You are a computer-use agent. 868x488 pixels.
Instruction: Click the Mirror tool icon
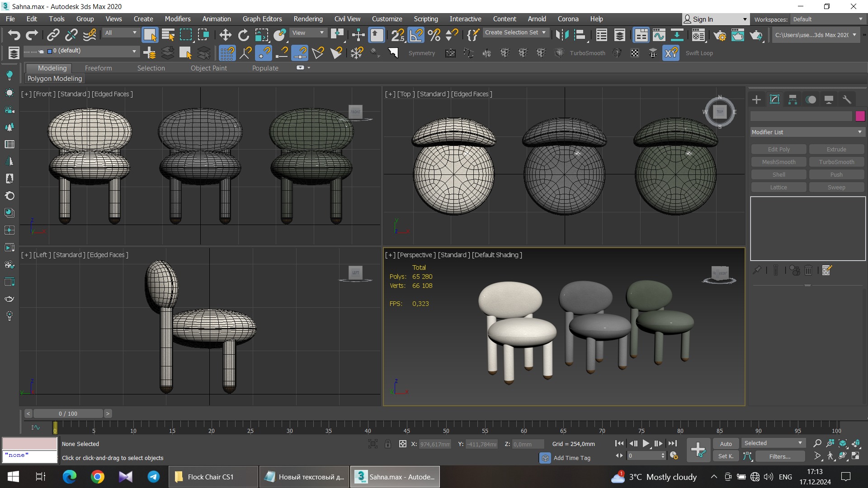tap(562, 35)
